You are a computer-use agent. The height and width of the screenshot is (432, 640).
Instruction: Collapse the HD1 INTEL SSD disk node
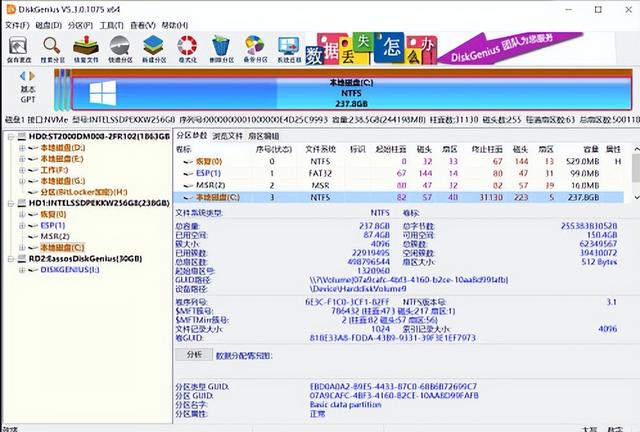click(x=11, y=203)
